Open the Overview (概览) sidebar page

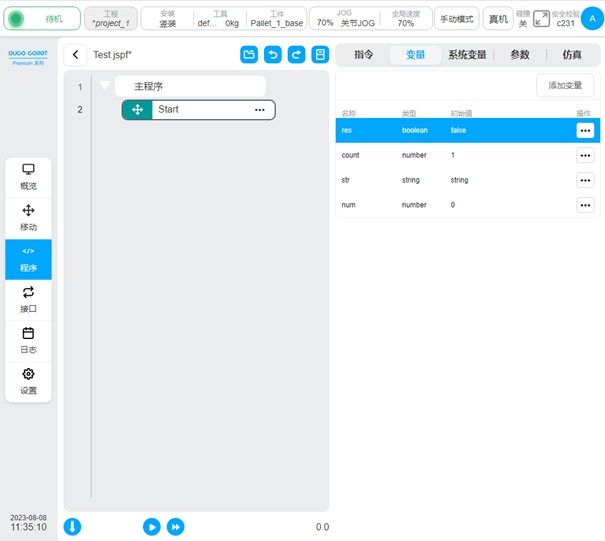coord(28,177)
